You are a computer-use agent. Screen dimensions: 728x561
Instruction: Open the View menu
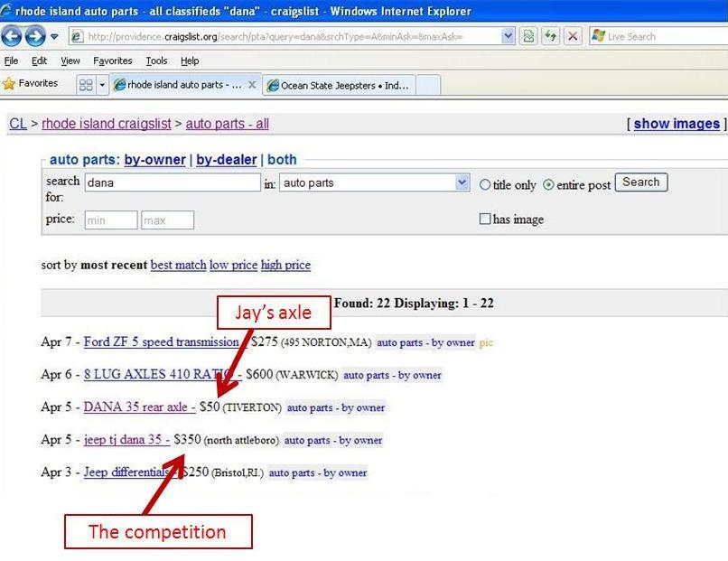click(70, 61)
